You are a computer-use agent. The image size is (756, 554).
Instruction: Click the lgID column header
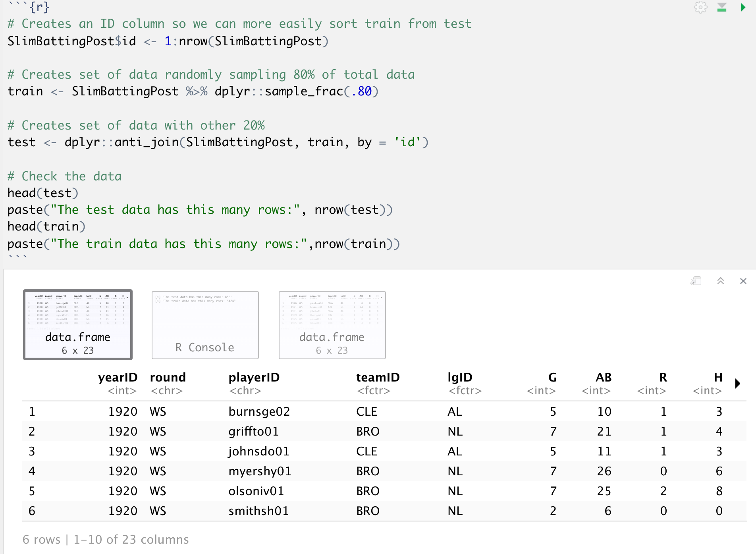click(460, 377)
